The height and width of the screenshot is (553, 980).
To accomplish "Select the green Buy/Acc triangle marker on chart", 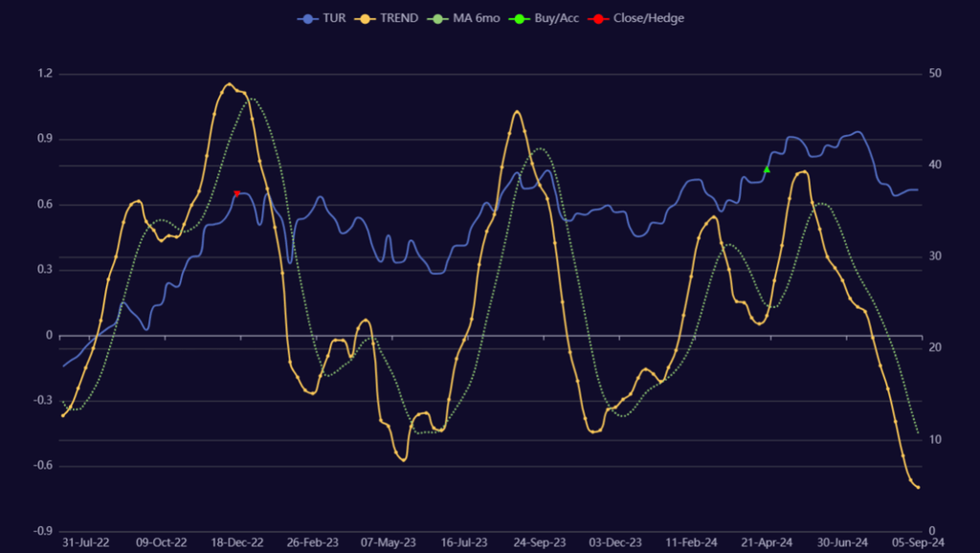I will click(765, 168).
